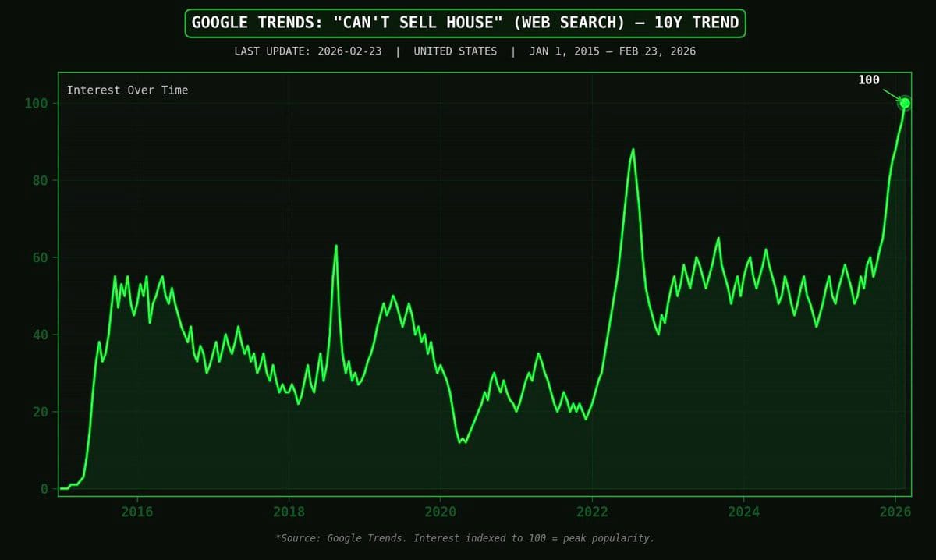936x560 pixels.
Task: Click the 20 y-axis tick label
Action: (x=39, y=412)
